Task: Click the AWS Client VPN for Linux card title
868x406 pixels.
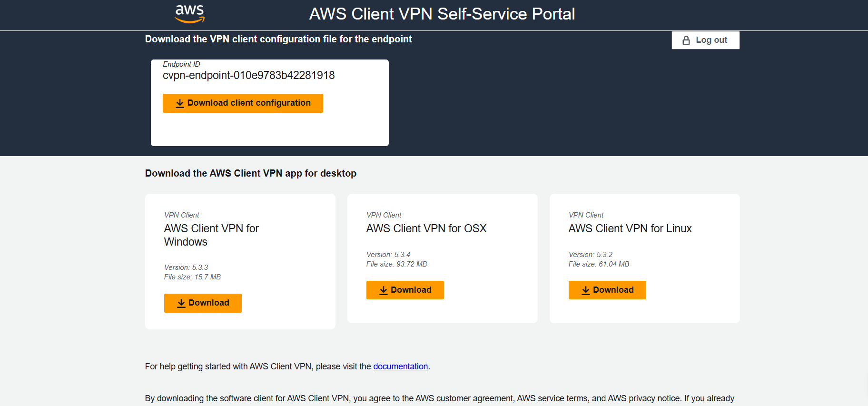Action: click(x=630, y=228)
